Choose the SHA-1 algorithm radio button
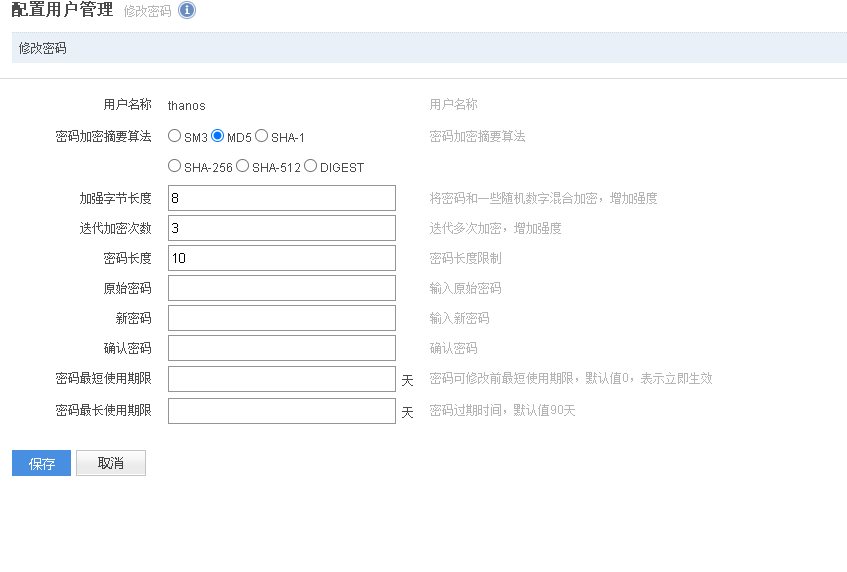This screenshot has width=847, height=572. (261, 136)
